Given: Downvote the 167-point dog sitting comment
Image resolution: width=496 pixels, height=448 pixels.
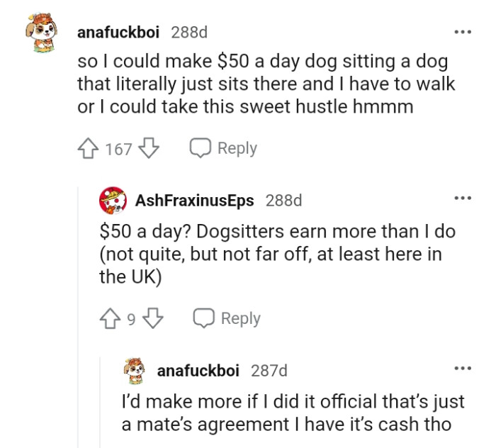Looking at the screenshot, I should pos(148,149).
